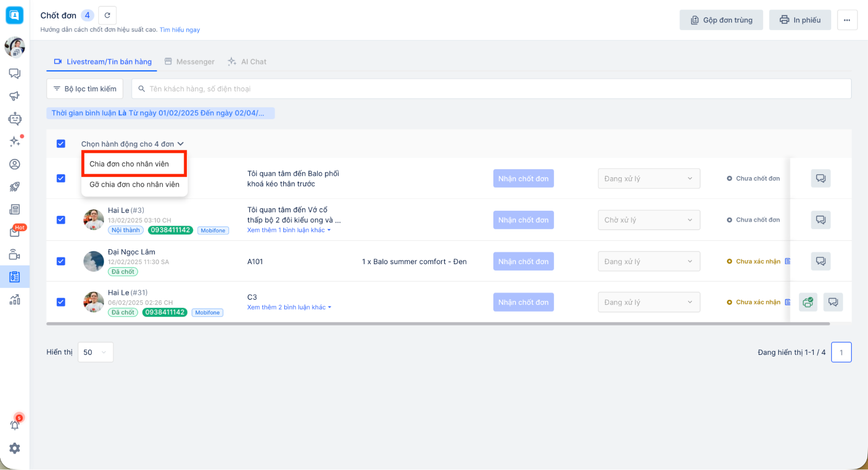Open chat for Đại Ngọc Lâm order
The height and width of the screenshot is (470, 868).
820,261
